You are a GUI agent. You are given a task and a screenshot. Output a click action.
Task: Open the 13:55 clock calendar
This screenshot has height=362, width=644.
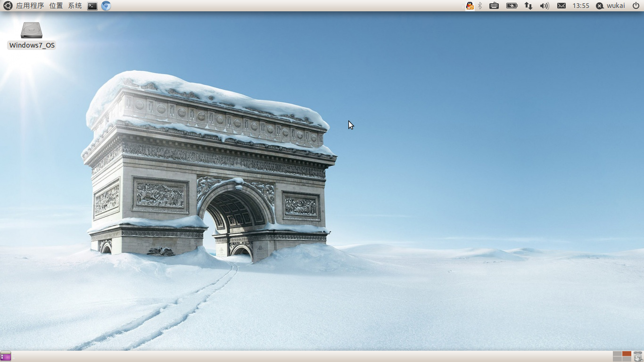(x=581, y=6)
